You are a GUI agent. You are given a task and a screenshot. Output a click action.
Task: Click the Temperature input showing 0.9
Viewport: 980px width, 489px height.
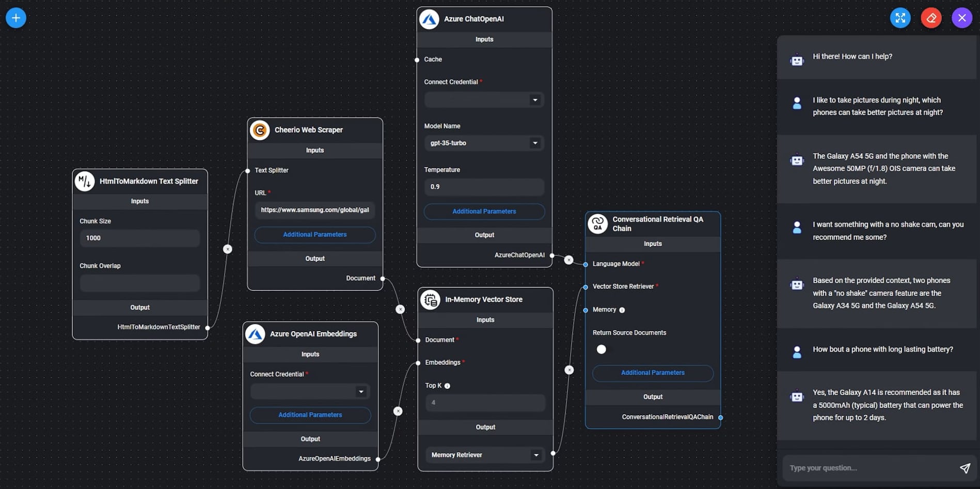click(484, 187)
